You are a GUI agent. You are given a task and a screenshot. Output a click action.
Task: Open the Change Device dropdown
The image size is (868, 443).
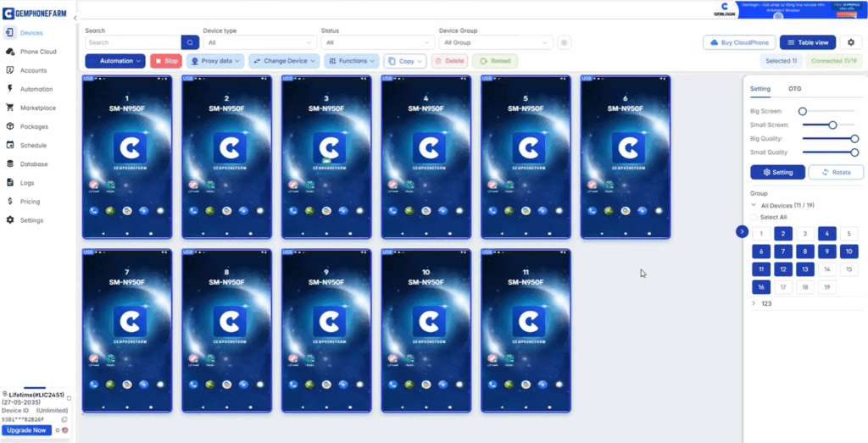pos(284,61)
